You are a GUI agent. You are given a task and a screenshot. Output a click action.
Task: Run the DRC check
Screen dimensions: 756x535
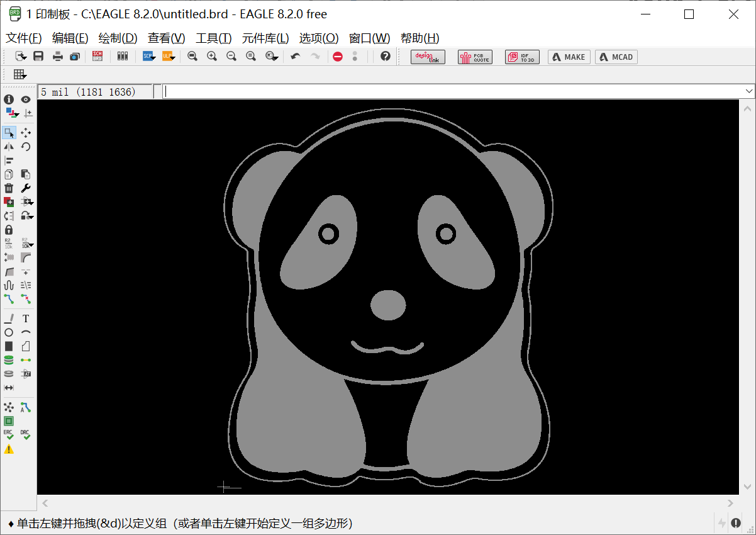tap(26, 435)
